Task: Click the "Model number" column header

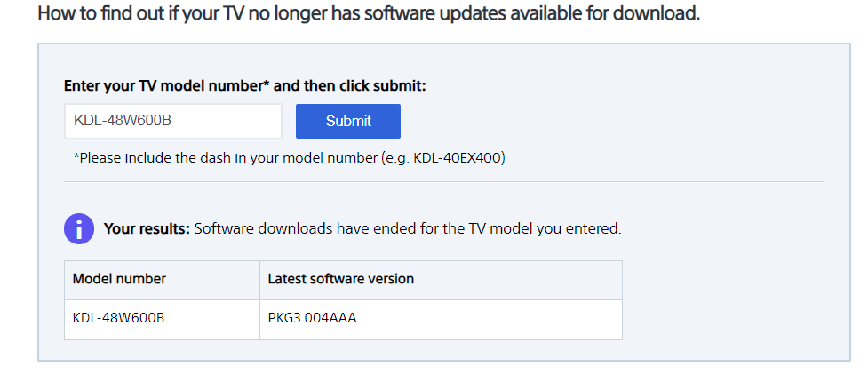Action: pos(119,279)
